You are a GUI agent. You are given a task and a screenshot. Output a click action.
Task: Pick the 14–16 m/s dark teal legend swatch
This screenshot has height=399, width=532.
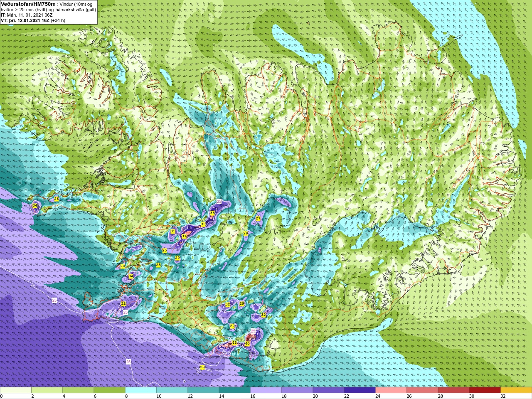click(235, 390)
